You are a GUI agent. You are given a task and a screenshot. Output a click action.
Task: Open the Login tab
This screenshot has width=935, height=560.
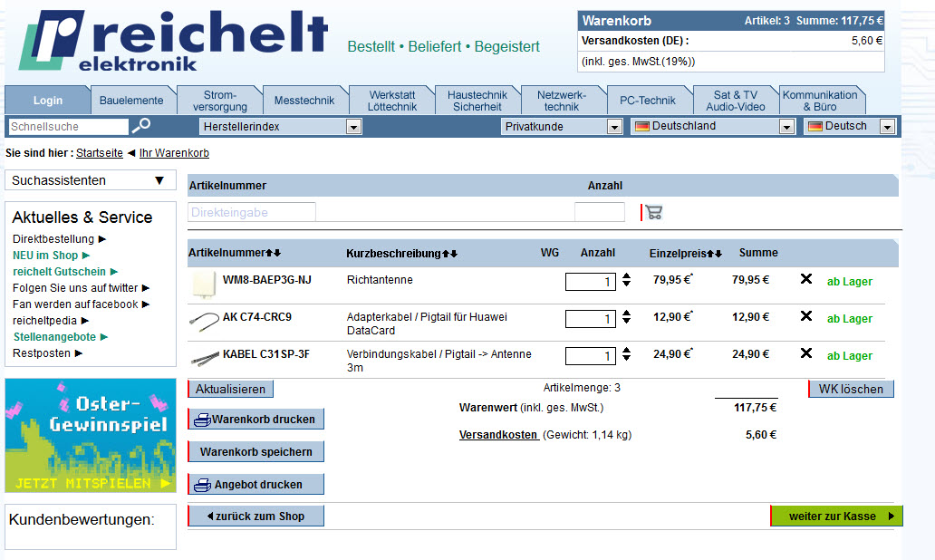pos(48,101)
